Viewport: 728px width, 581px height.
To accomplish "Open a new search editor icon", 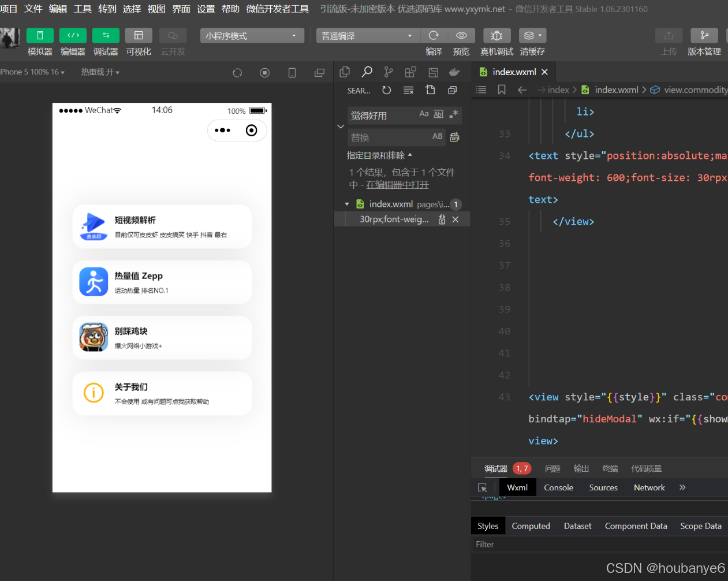I will click(x=430, y=90).
